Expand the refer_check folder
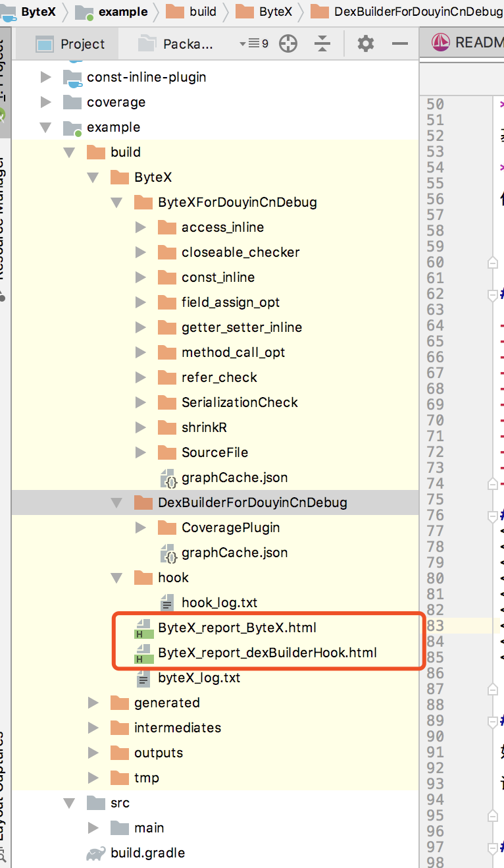 coord(140,378)
